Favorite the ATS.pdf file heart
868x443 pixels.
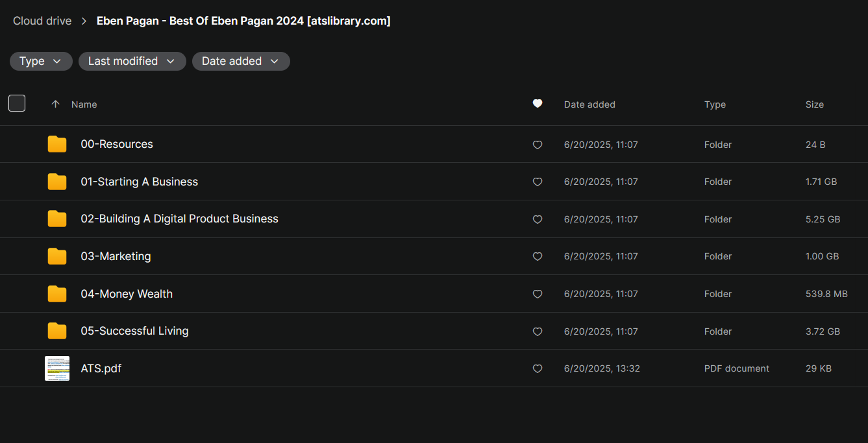(538, 368)
